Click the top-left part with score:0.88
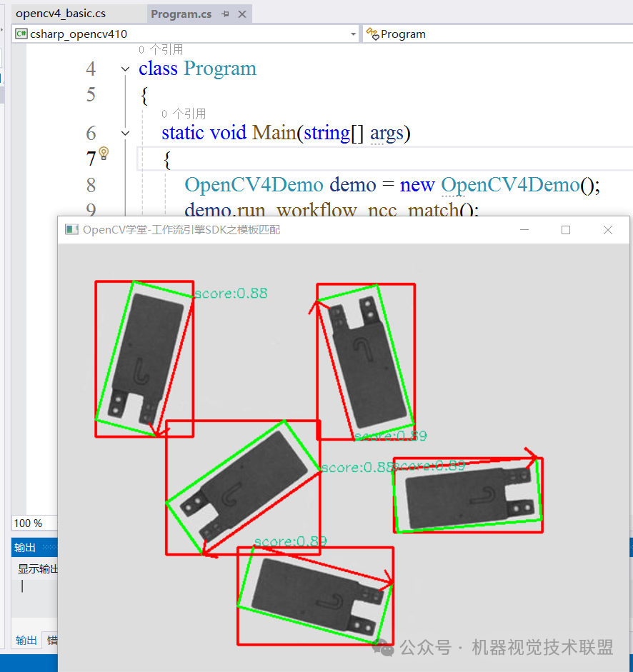633x672 pixels. 144,358
